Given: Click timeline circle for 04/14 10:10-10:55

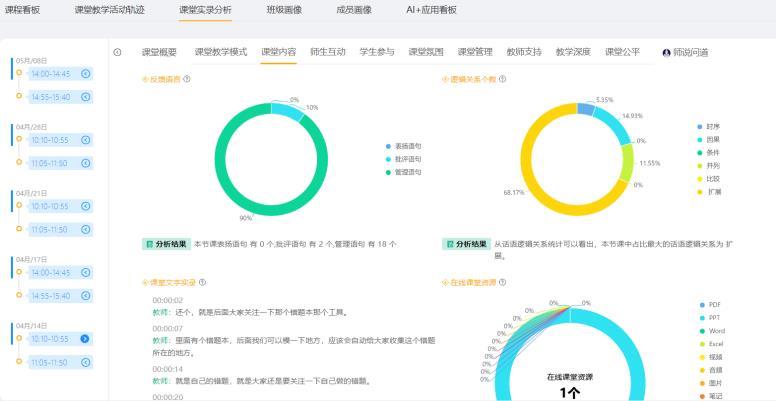Looking at the screenshot, I should 19,338.
